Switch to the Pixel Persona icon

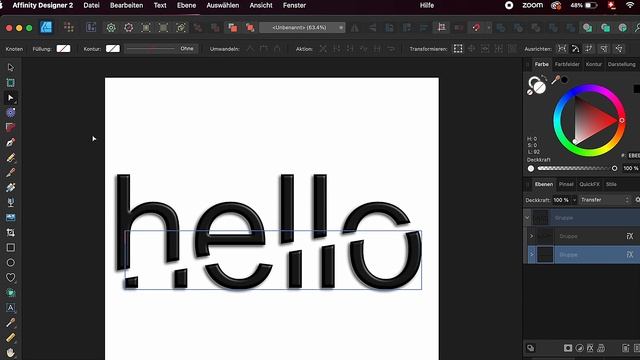(x=69, y=27)
